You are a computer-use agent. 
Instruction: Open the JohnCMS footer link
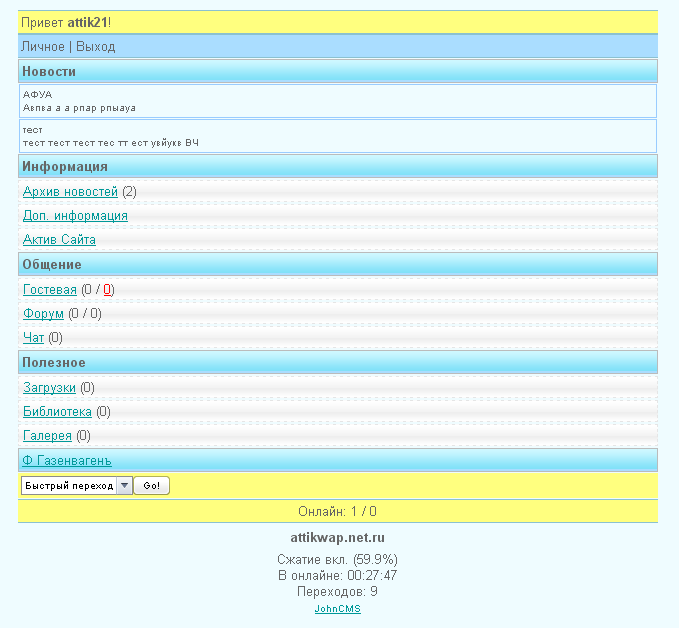point(337,609)
